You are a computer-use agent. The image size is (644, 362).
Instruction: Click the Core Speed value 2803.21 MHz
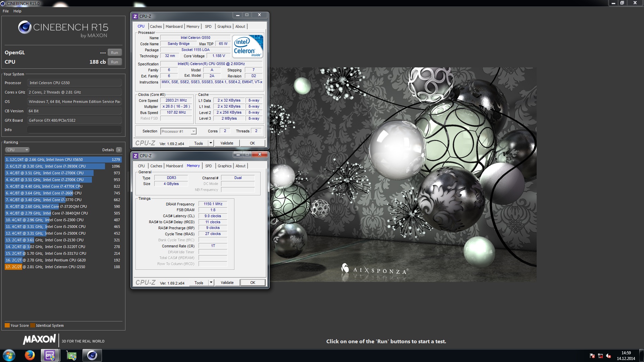point(176,100)
